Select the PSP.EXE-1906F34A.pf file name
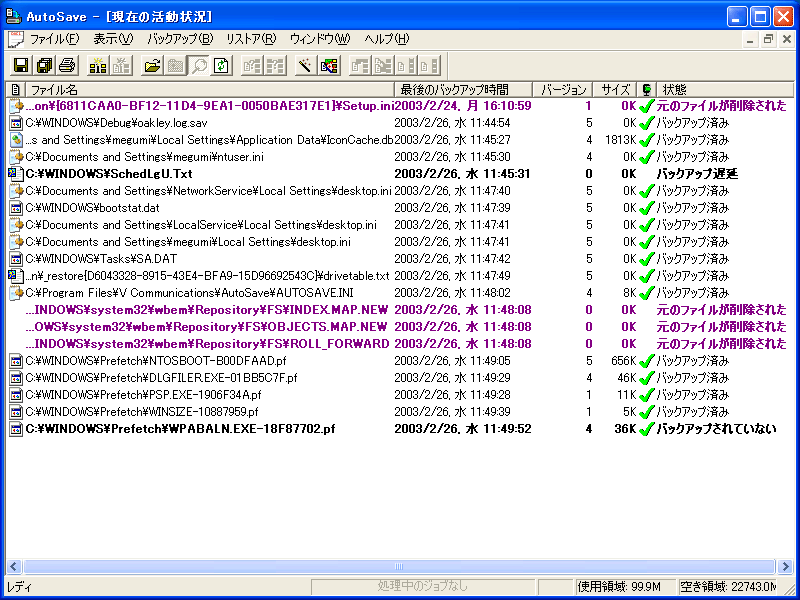800x600 pixels. click(145, 395)
